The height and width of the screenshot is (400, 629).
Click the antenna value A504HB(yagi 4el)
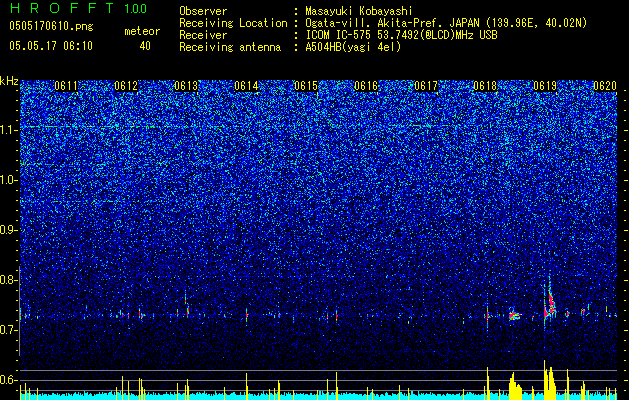(x=353, y=47)
